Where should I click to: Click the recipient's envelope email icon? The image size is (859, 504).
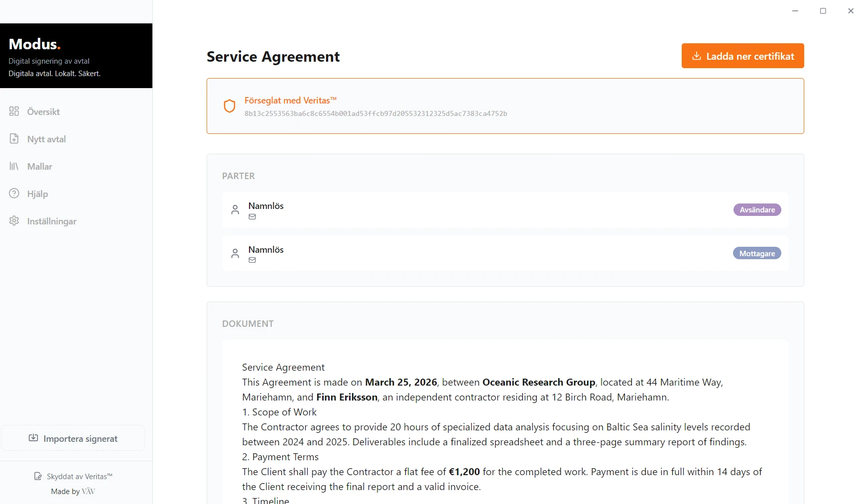pyautogui.click(x=252, y=260)
